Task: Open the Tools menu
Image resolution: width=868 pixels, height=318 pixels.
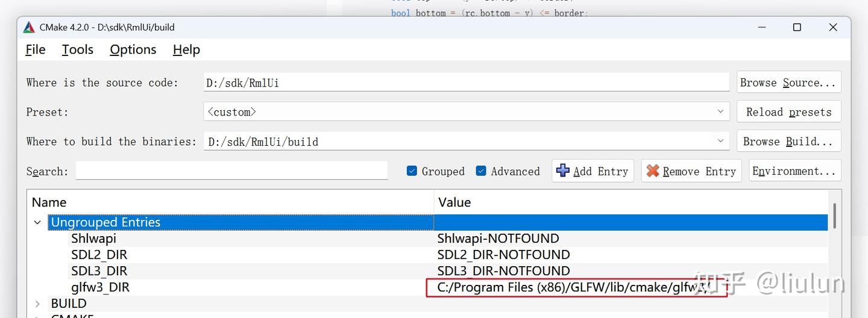Action: 78,49
